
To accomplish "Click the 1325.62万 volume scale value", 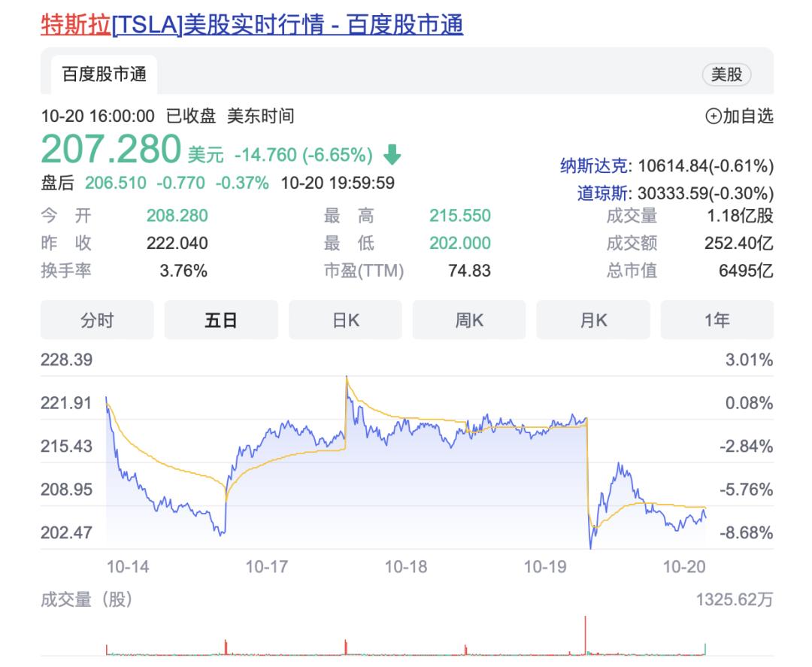I will click(x=735, y=599).
